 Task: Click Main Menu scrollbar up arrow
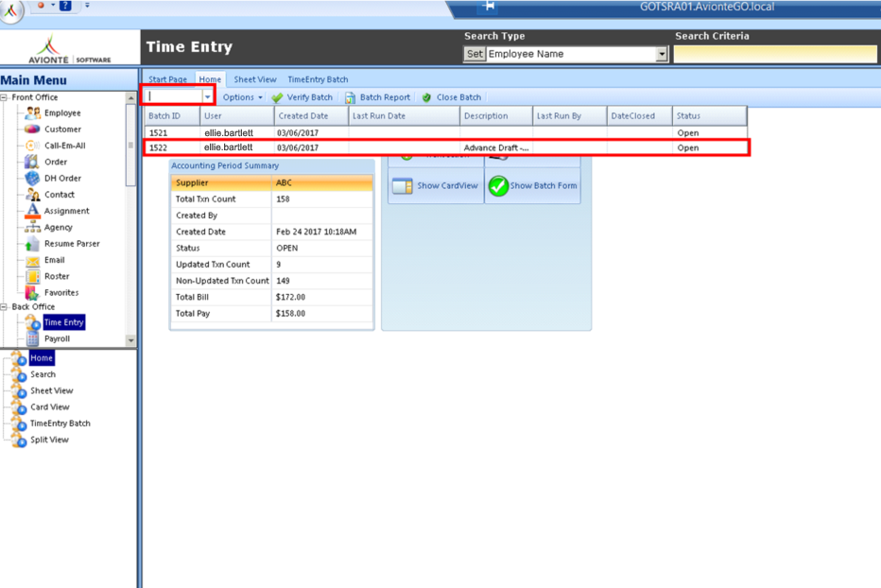(130, 97)
